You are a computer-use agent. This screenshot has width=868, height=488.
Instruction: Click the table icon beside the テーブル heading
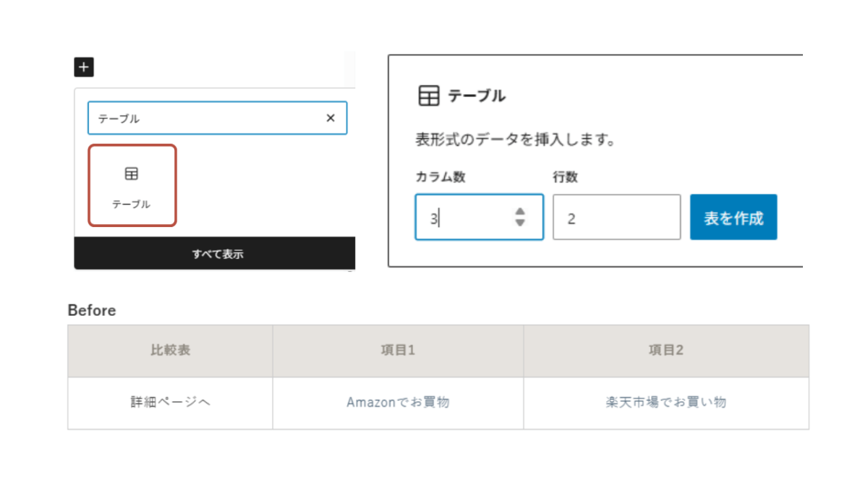point(429,95)
